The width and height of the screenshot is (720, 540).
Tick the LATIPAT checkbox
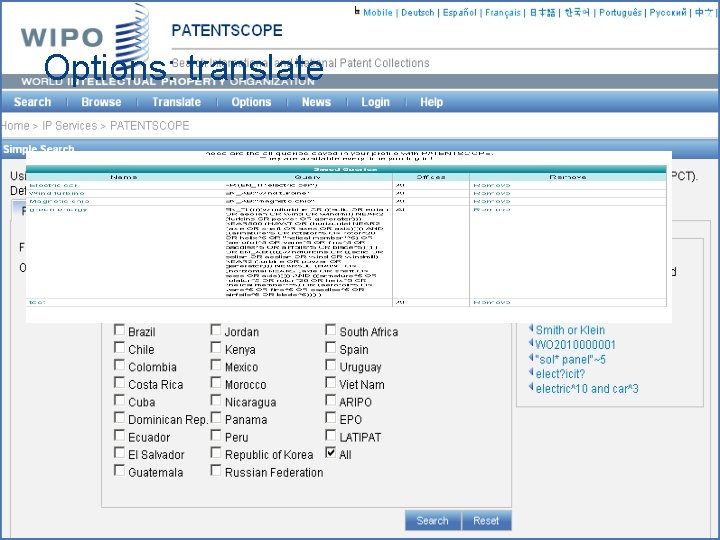pos(331,435)
